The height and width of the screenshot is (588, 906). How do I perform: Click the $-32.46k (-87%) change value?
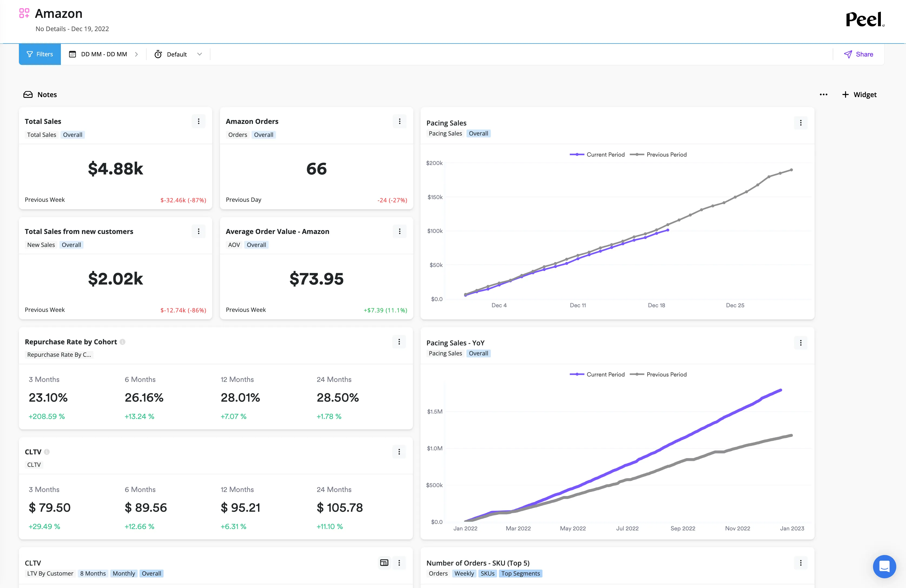pyautogui.click(x=183, y=200)
